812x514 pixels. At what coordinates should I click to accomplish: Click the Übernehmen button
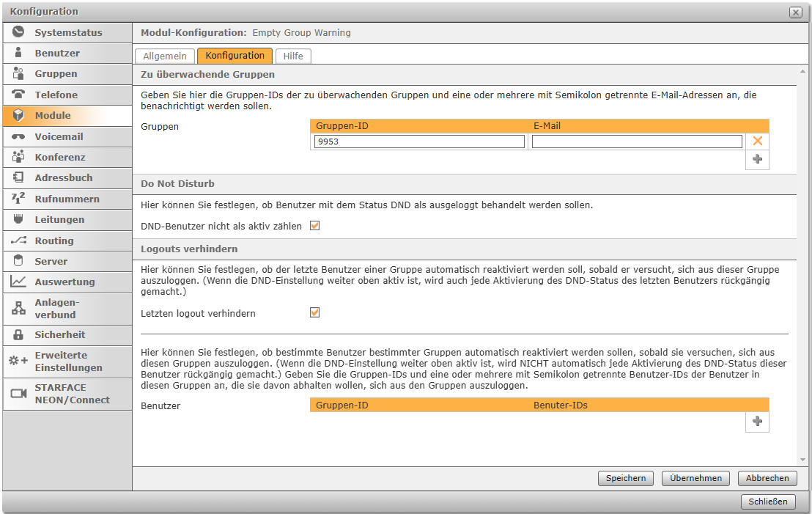(x=695, y=478)
